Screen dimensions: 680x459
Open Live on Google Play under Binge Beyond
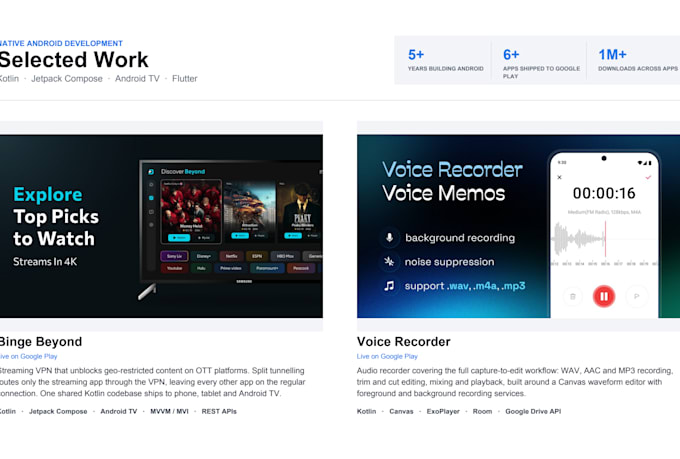click(x=28, y=356)
